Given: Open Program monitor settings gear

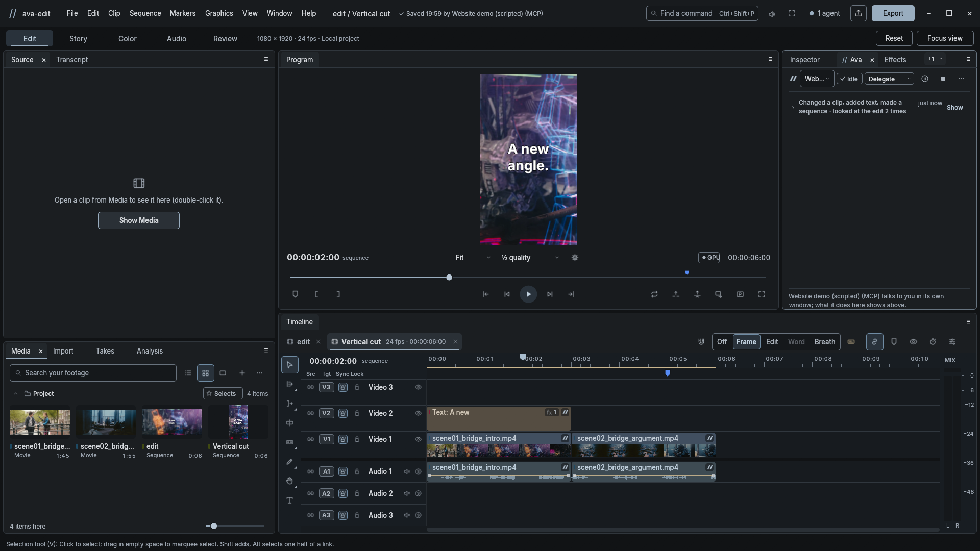Looking at the screenshot, I should tap(575, 258).
